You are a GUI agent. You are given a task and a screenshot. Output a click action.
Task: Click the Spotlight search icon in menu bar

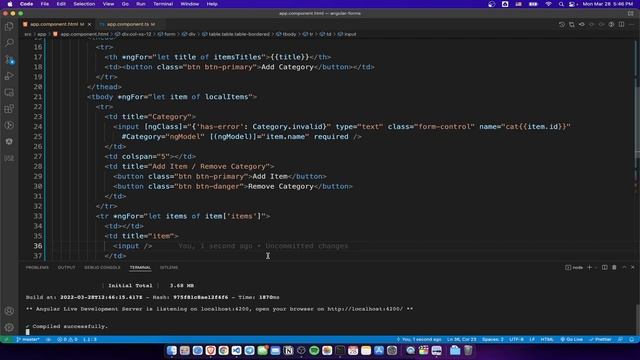[x=561, y=4]
